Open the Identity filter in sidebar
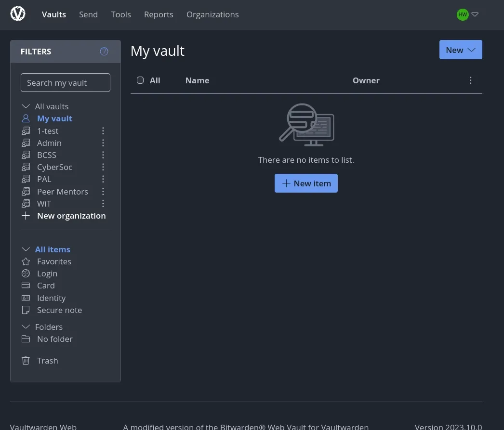Screen dimensions: 504x430 point(51,298)
